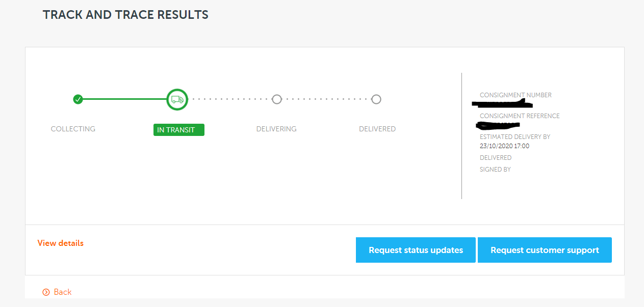Click the Track and Trace Results heading

pyautogui.click(x=125, y=15)
